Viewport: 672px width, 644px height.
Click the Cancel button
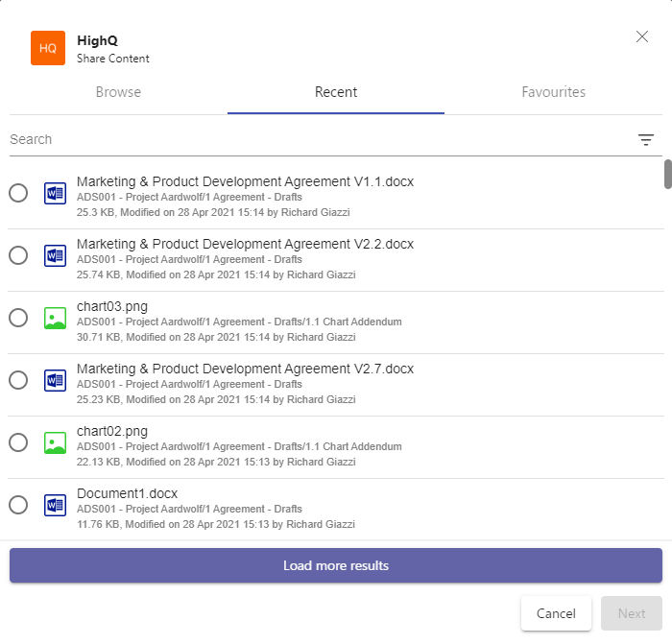tap(556, 613)
